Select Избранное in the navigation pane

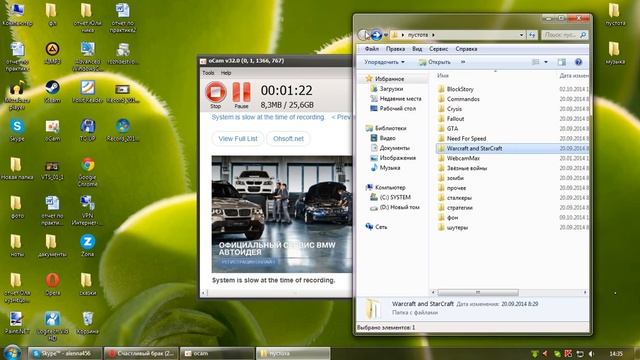389,79
